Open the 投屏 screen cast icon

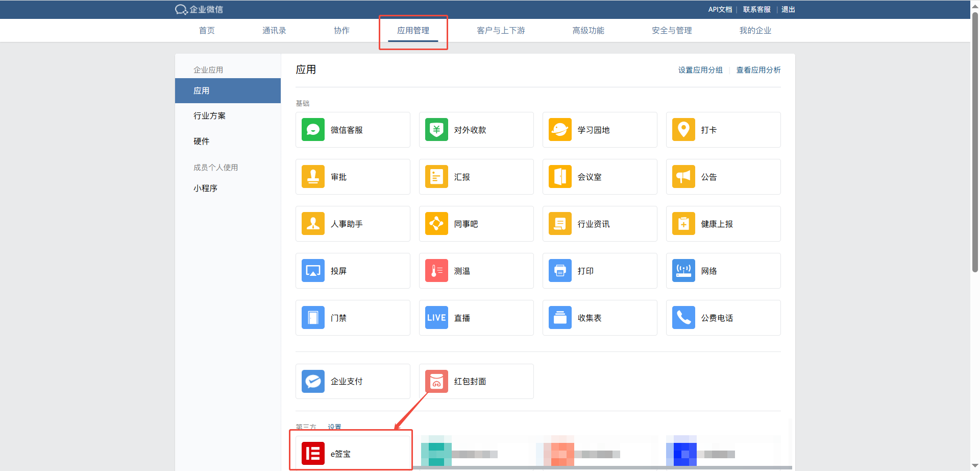pyautogui.click(x=313, y=271)
